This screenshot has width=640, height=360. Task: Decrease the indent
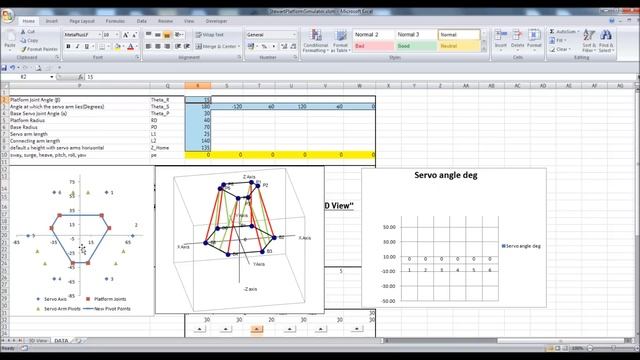point(178,47)
